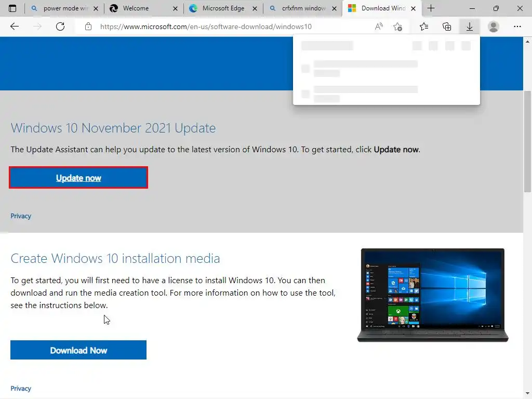Click the Update now button
The width and height of the screenshot is (532, 399).
click(x=78, y=178)
